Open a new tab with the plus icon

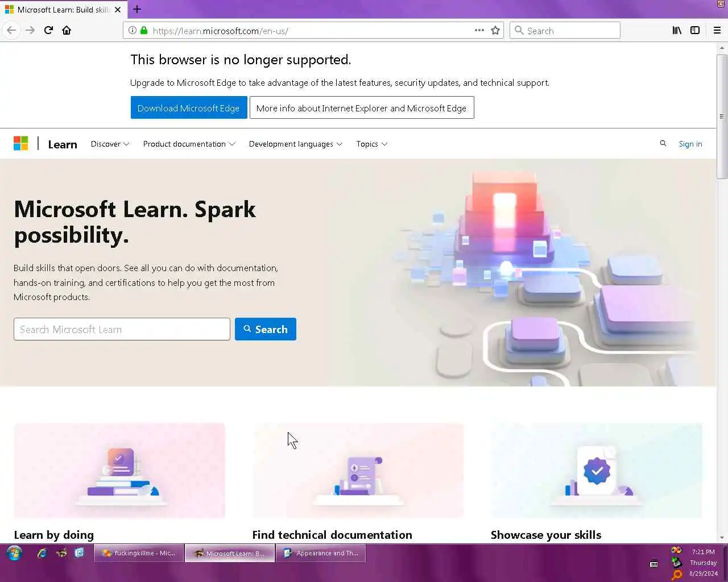[137, 9]
